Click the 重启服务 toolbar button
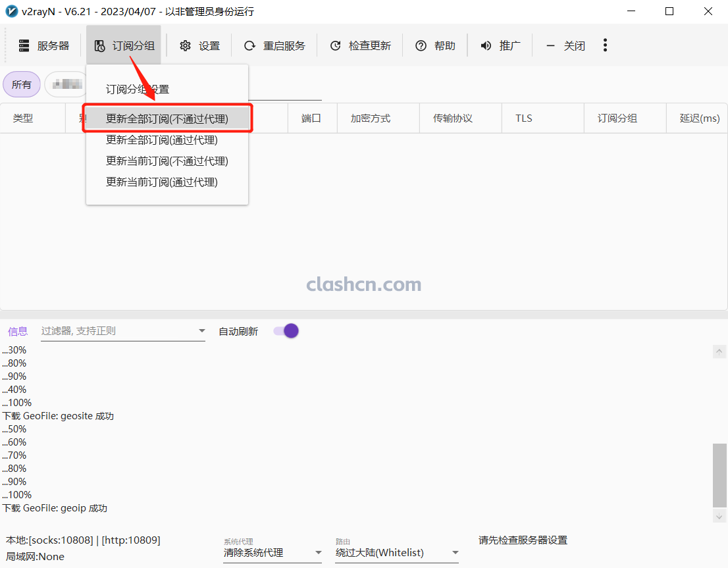 (x=274, y=45)
